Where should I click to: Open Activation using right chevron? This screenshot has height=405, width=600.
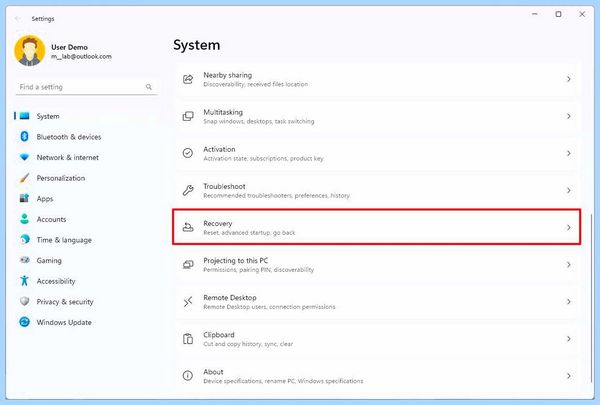tap(569, 153)
